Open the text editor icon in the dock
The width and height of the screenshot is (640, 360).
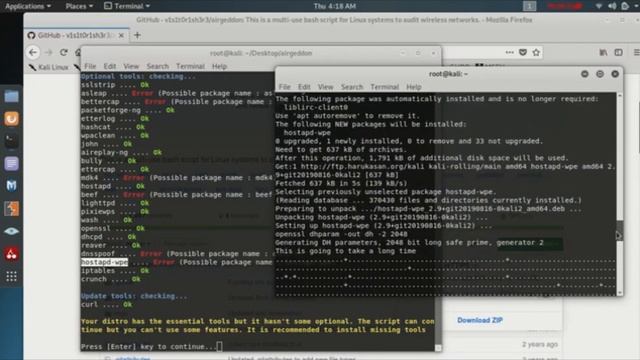[x=11, y=164]
